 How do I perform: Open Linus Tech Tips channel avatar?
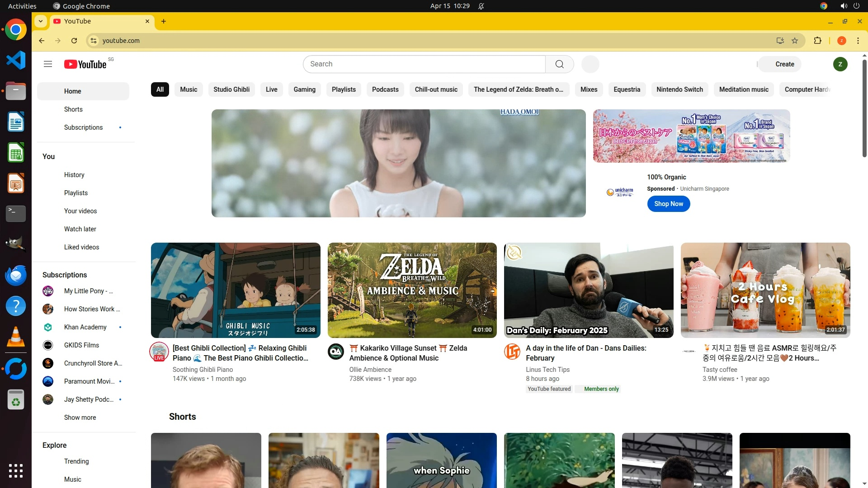pos(512,352)
